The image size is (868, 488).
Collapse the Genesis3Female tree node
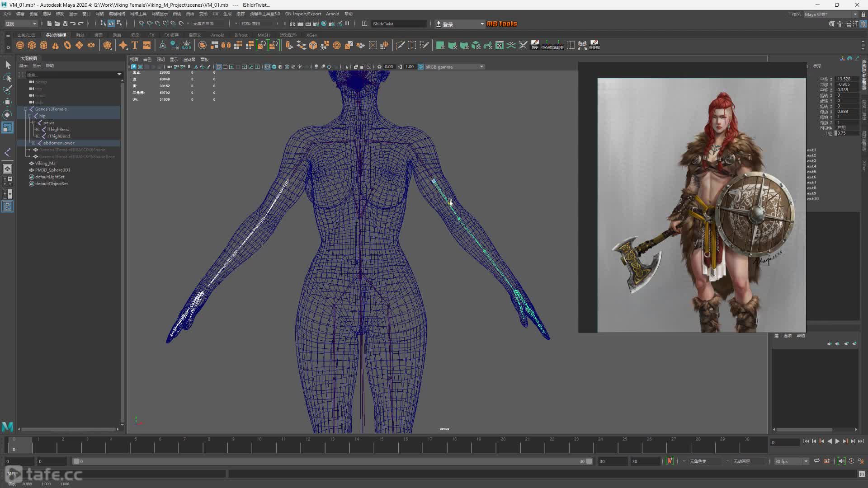tap(25, 109)
